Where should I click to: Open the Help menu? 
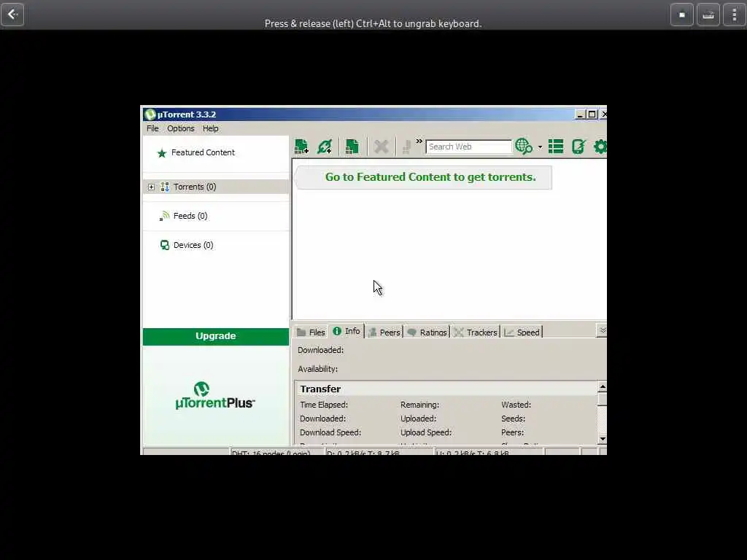coord(210,128)
